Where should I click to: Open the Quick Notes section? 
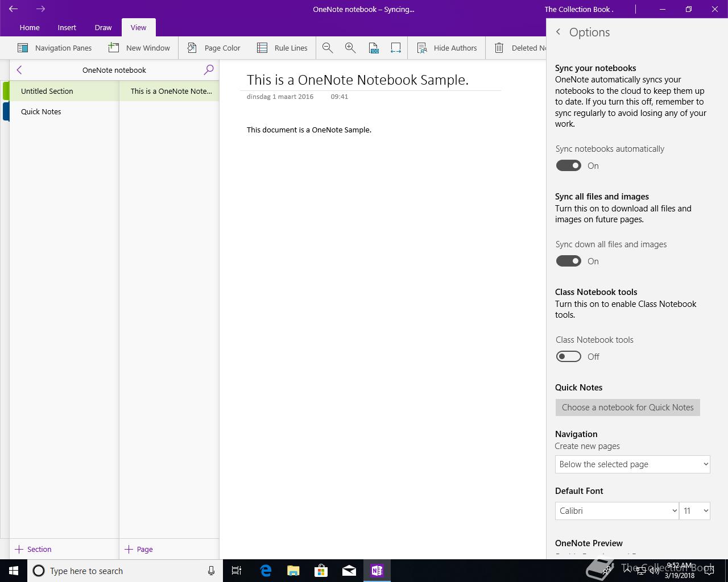64,111
